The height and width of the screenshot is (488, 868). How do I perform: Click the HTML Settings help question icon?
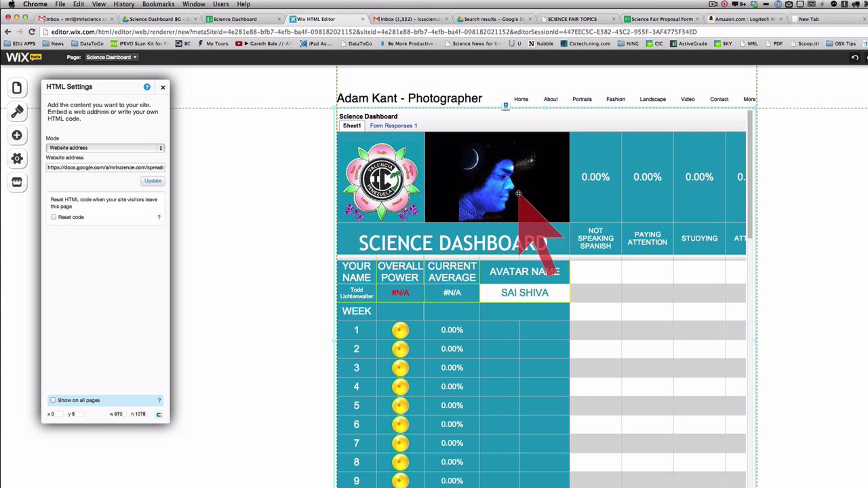coord(147,87)
